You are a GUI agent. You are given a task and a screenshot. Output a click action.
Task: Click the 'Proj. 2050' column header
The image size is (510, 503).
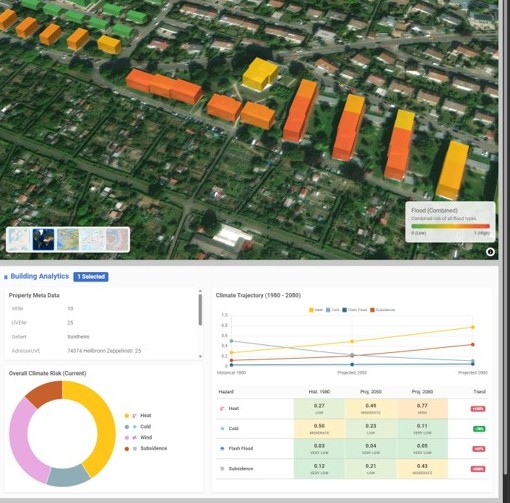(371, 392)
